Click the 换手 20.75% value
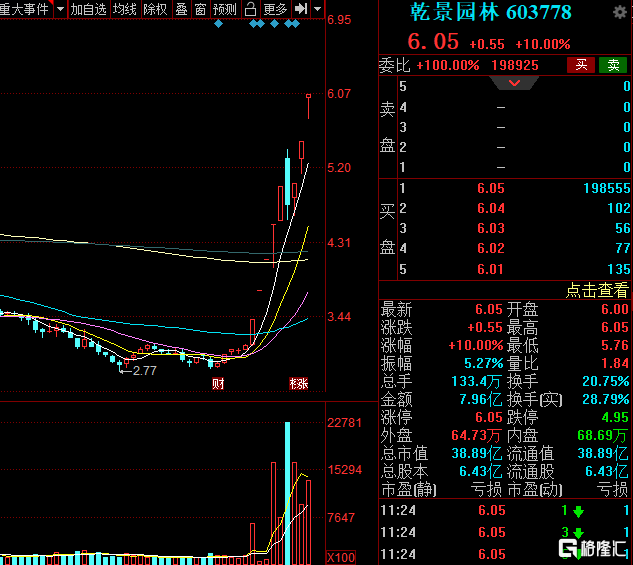633x565 pixels. pos(606,381)
